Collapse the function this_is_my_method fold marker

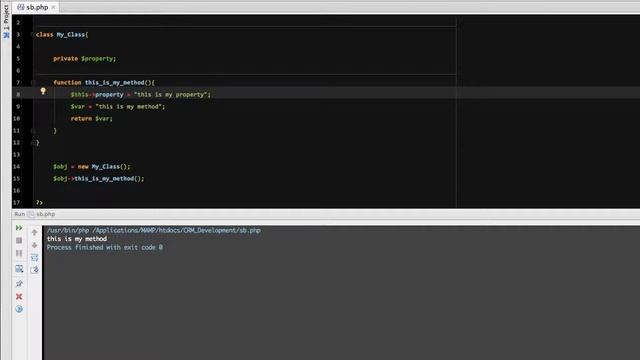click(33, 82)
